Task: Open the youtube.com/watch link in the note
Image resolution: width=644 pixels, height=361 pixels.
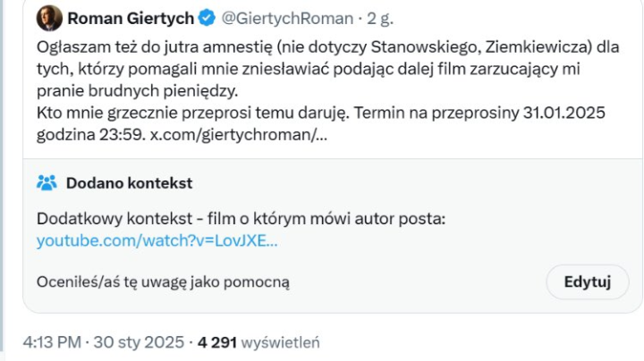Action: 157,240
